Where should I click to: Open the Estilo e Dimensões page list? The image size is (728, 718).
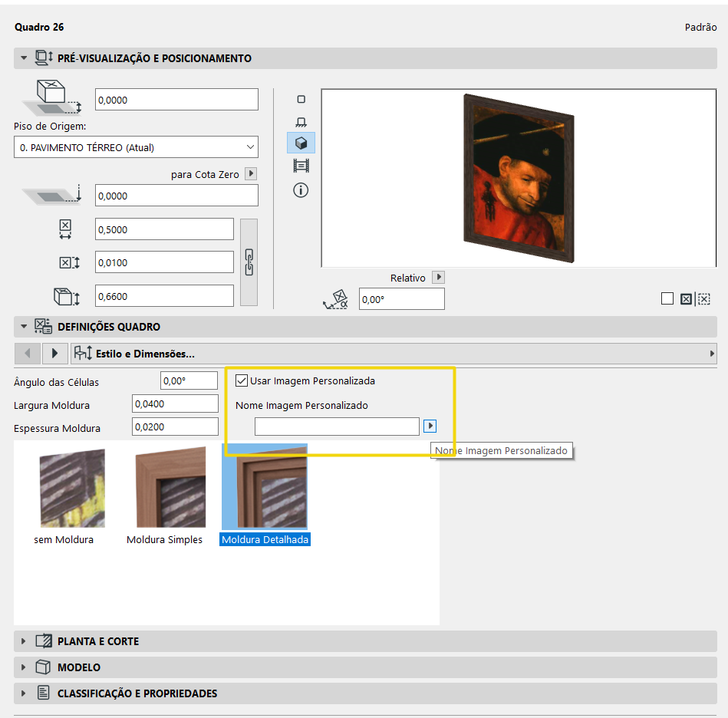[x=394, y=354]
